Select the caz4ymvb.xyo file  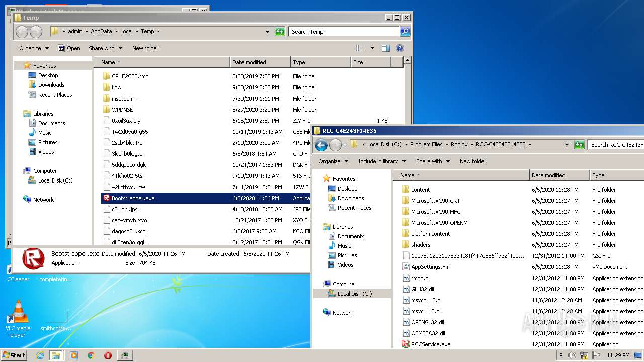[124, 220]
